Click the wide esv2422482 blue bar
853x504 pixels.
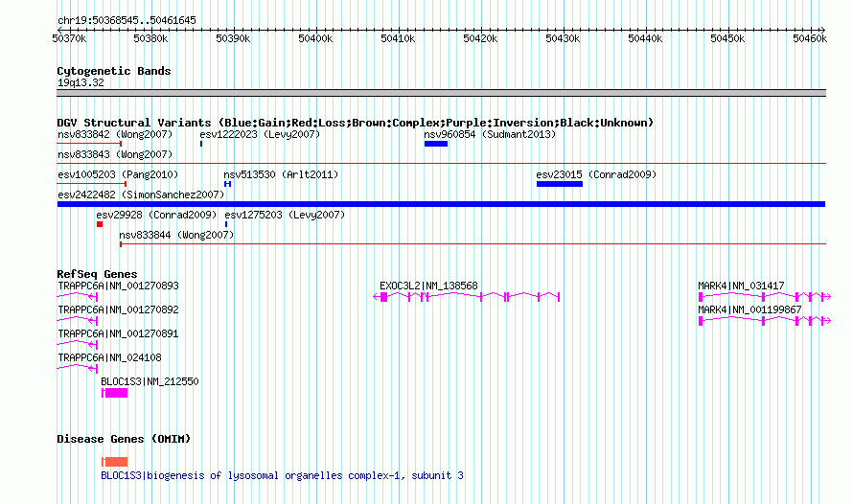[x=441, y=204]
